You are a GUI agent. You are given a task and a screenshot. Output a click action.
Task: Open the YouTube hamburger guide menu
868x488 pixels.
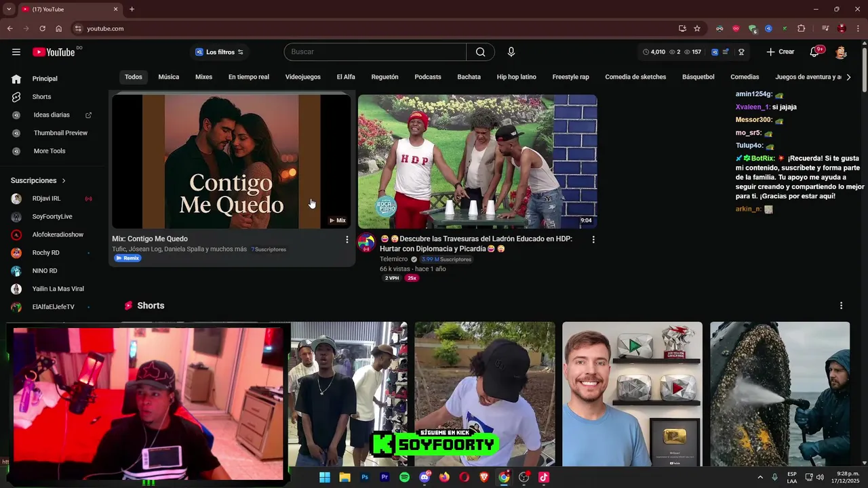(16, 52)
